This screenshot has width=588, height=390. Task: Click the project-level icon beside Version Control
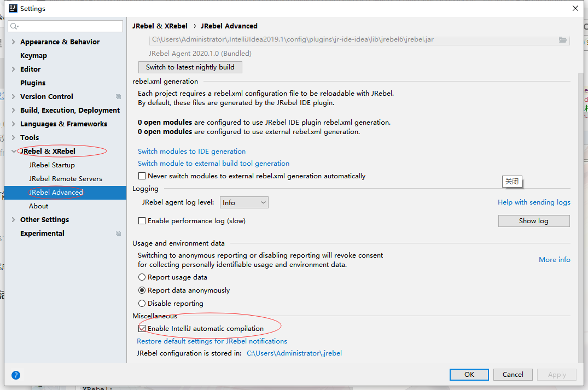(x=119, y=97)
